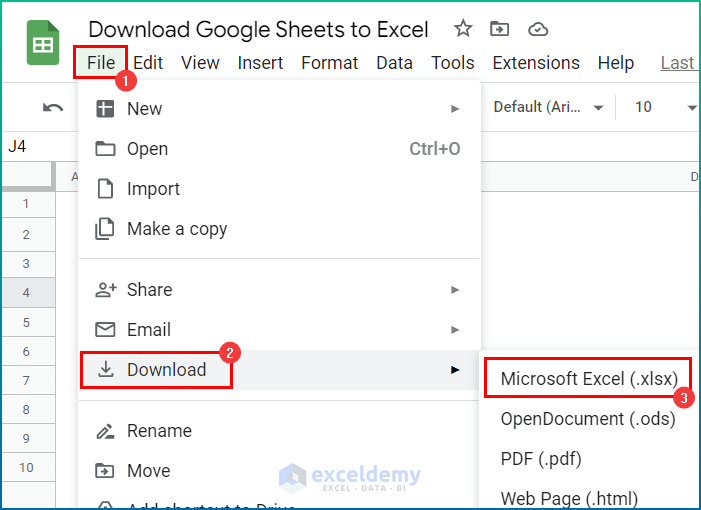Download as PDF (.pdf)
Image resolution: width=701 pixels, height=510 pixels.
(589, 459)
